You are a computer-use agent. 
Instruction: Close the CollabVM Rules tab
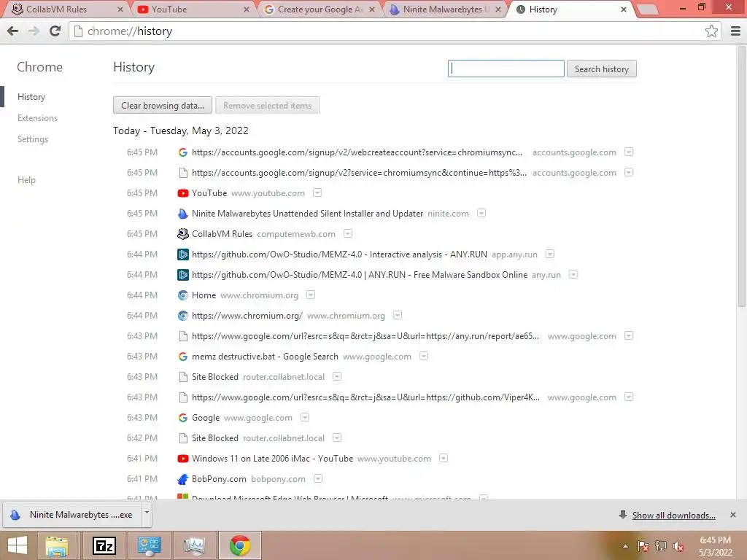click(120, 9)
